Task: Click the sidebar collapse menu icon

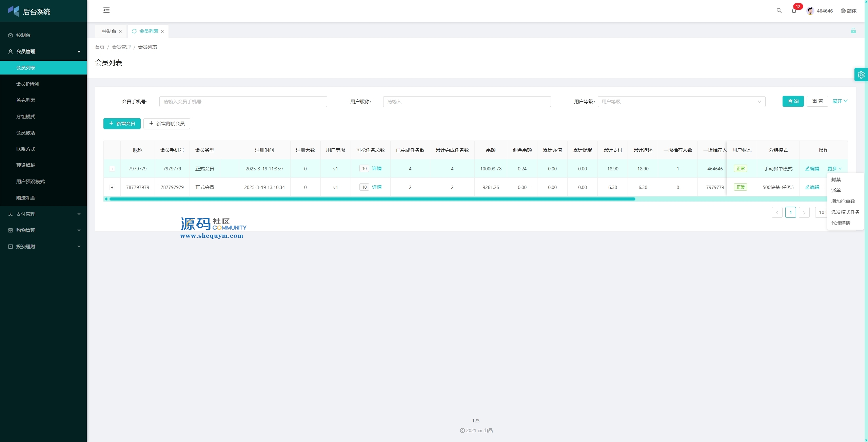Action: [x=106, y=10]
